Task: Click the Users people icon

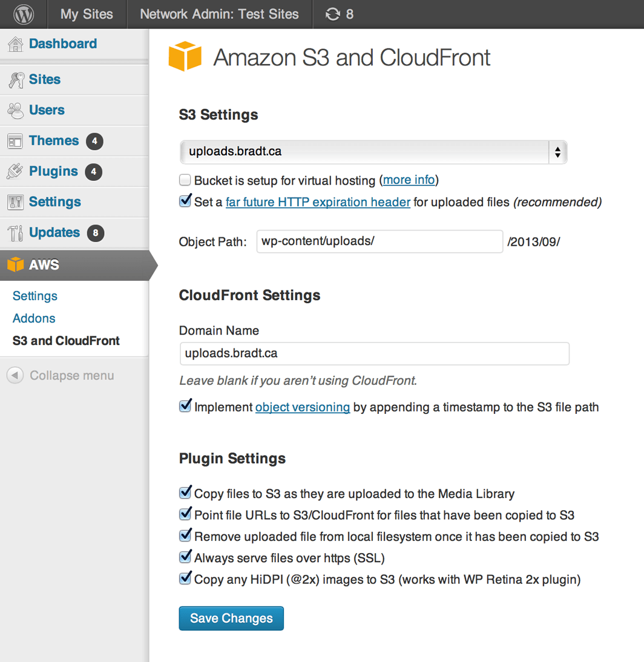Action: pyautogui.click(x=16, y=111)
